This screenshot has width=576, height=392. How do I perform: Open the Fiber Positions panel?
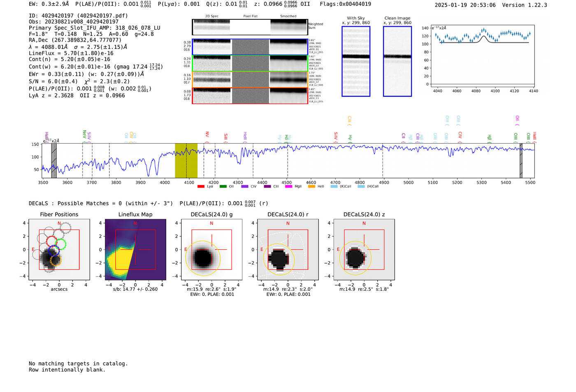pyautogui.click(x=59, y=250)
